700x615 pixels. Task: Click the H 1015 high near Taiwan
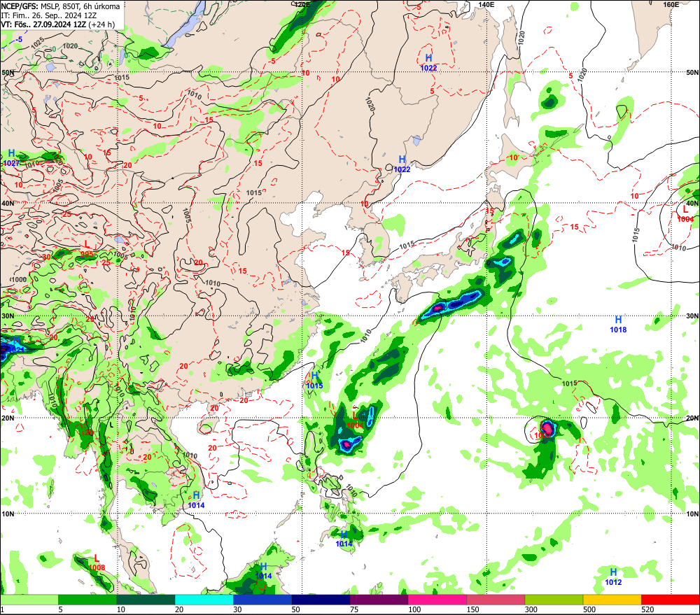click(x=314, y=380)
